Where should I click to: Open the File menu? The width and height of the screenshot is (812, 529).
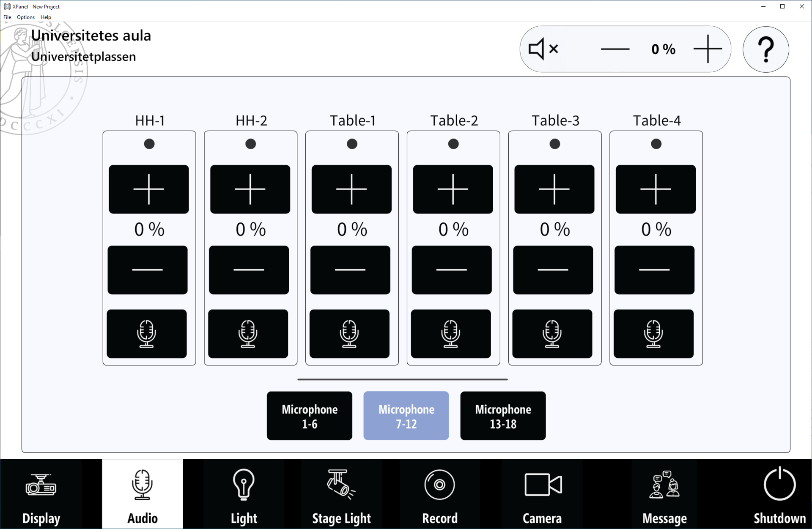7,17
